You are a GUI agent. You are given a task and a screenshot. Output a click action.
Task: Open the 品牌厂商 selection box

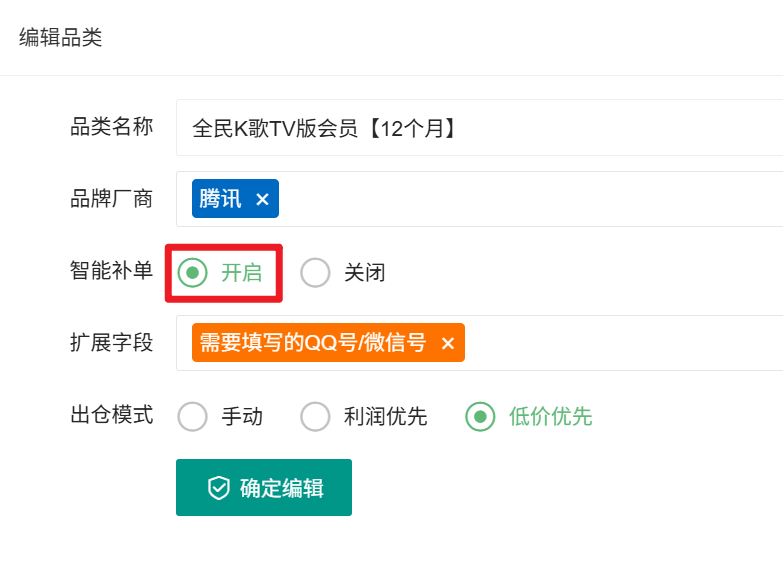pos(479,199)
